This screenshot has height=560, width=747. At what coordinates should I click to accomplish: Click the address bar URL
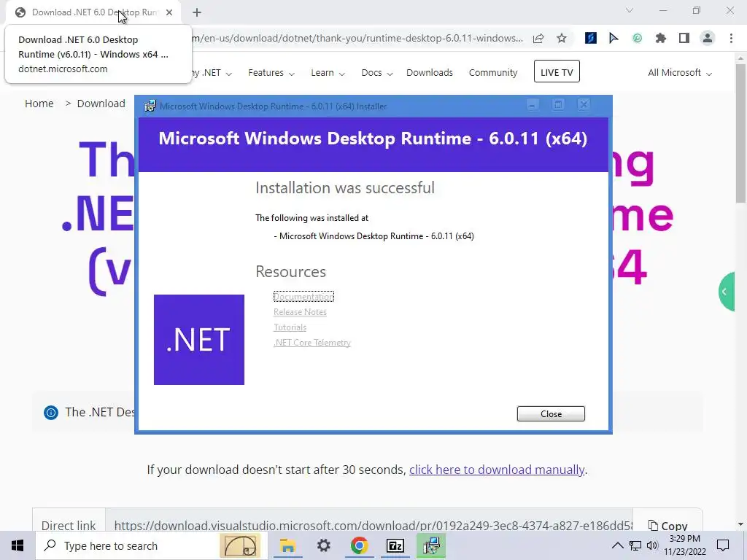(357, 38)
